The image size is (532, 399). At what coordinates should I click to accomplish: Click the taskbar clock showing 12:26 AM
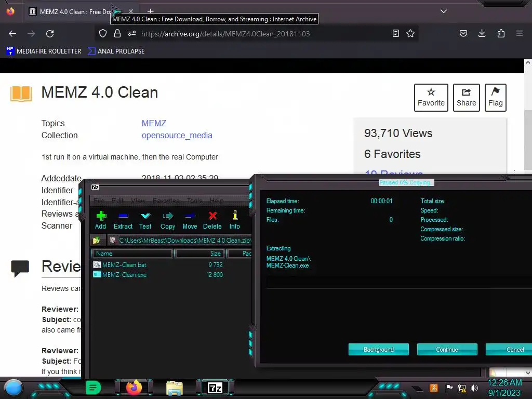(x=504, y=388)
